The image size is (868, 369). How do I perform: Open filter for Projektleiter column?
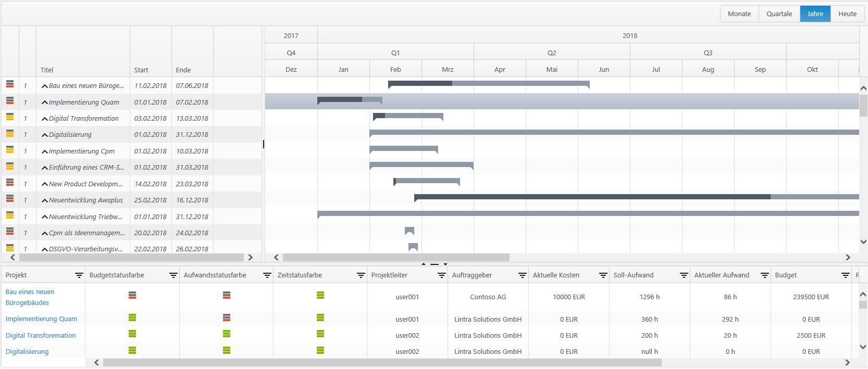click(441, 275)
